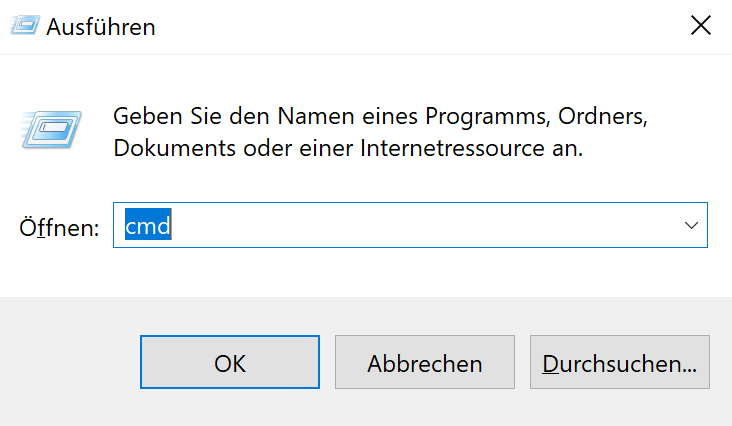The width and height of the screenshot is (732, 426).
Task: Click the highlighted cmd text
Action: point(148,224)
